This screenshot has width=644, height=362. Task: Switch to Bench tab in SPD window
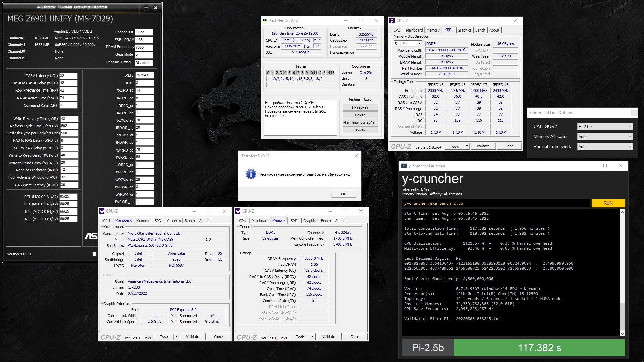point(480,30)
